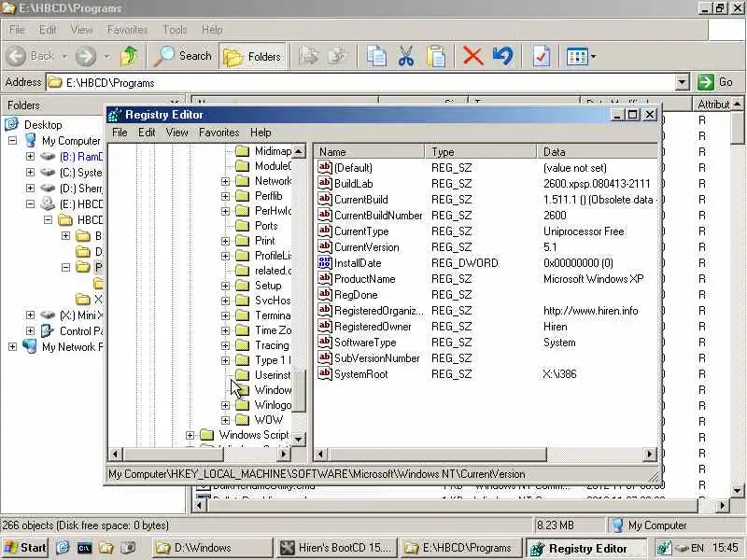Select the SystemRoot value icon
747x560 pixels.
tap(324, 374)
